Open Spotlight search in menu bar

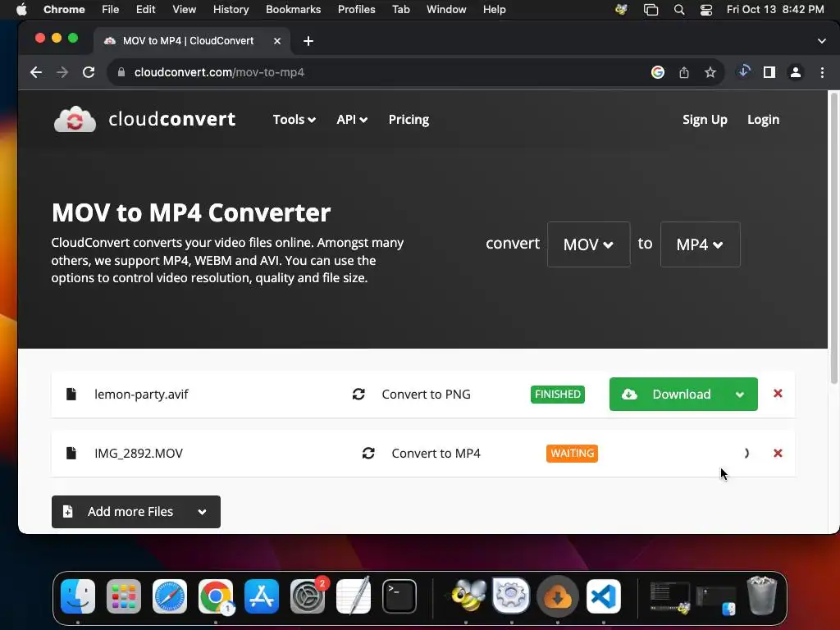point(678,10)
